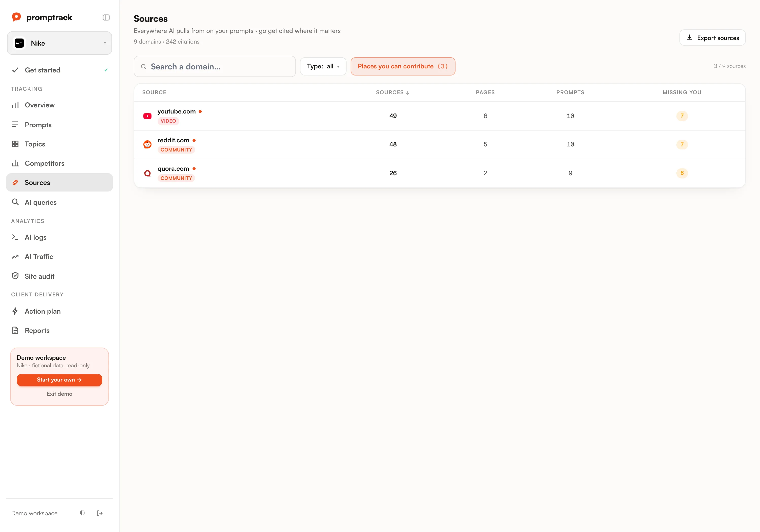Click the Reddit favicon in the table
760x532 pixels.
[x=147, y=144]
